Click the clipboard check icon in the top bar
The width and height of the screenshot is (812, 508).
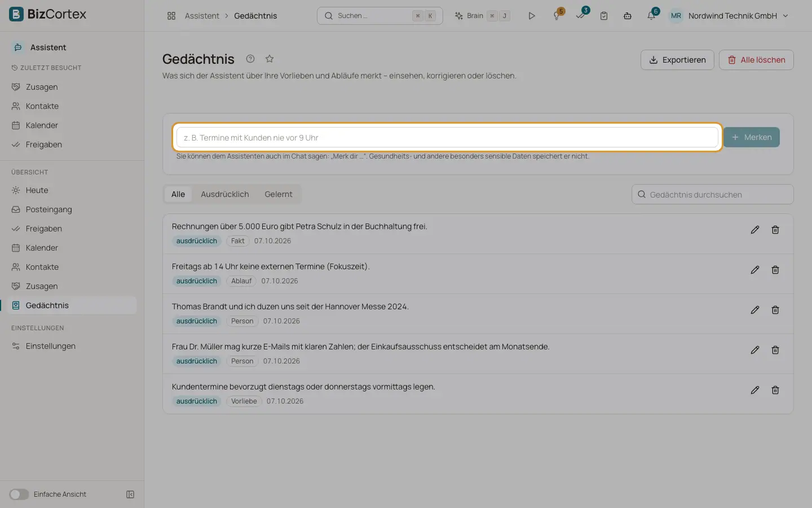604,16
